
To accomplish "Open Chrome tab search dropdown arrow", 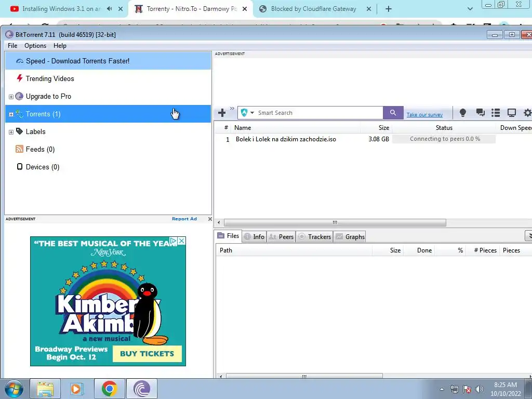I will pos(470,9).
